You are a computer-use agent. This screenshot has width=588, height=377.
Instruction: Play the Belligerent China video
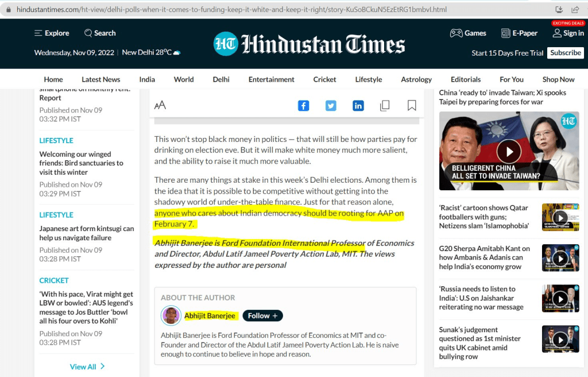pyautogui.click(x=508, y=152)
